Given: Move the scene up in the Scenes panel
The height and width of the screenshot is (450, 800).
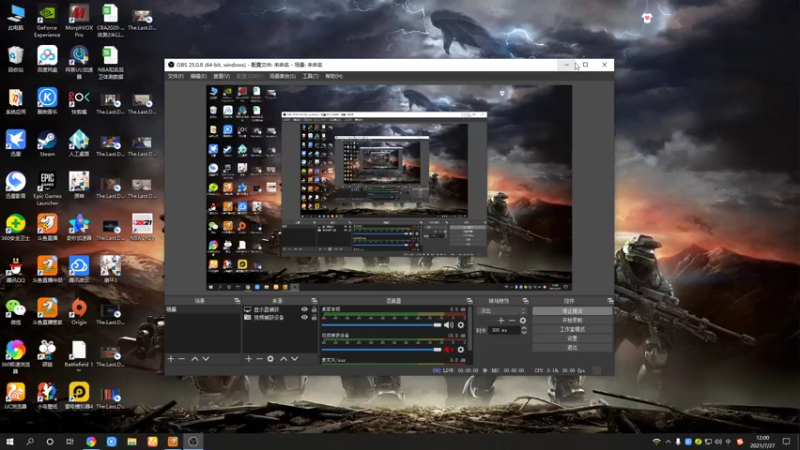Looking at the screenshot, I should (x=194, y=359).
